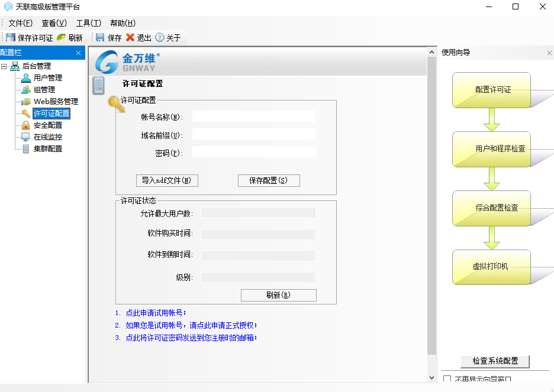
Task: Close the 使用向导 panel
Action: point(549,53)
